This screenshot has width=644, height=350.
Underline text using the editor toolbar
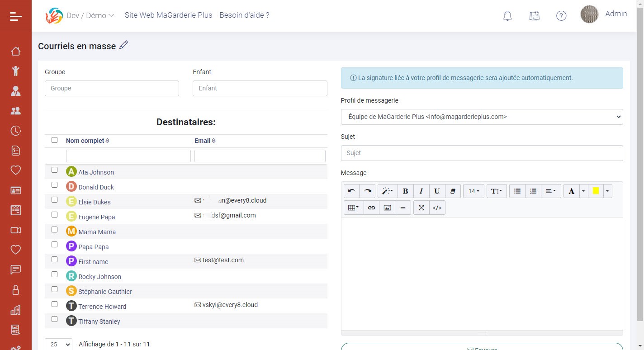pos(437,191)
